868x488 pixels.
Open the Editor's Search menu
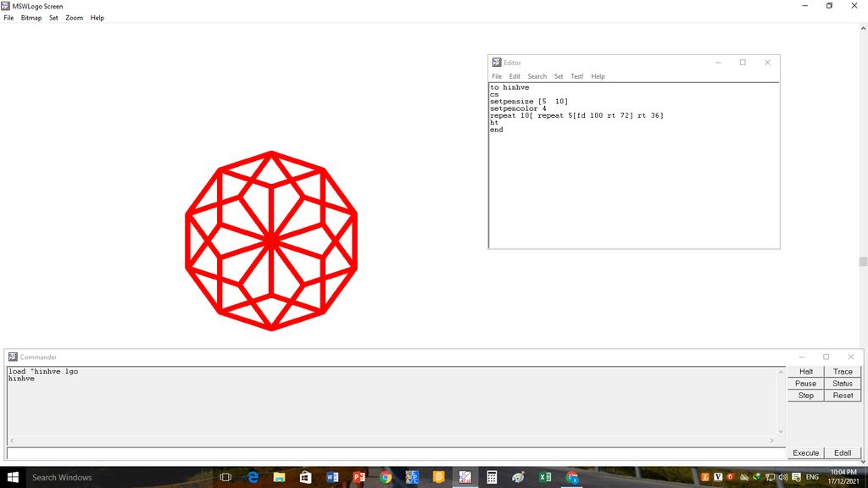537,76
